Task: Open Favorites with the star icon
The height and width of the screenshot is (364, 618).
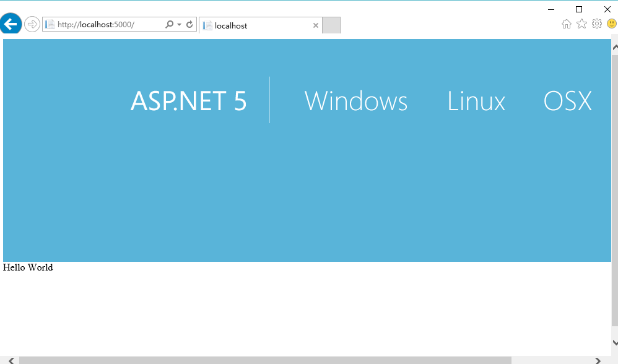Action: 581,24
